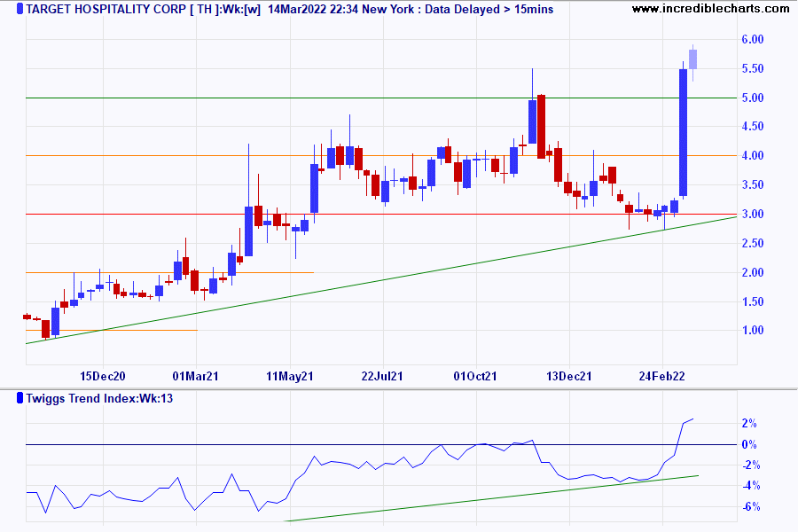
Task: Click the 1.00 price axis label
Action: click(x=753, y=331)
